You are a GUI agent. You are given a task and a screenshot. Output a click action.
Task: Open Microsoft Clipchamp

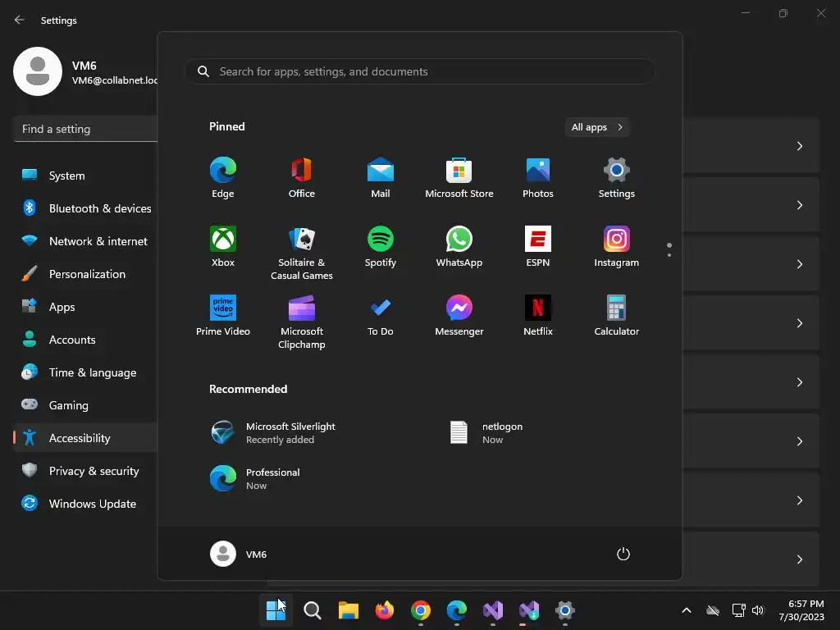pos(302,322)
